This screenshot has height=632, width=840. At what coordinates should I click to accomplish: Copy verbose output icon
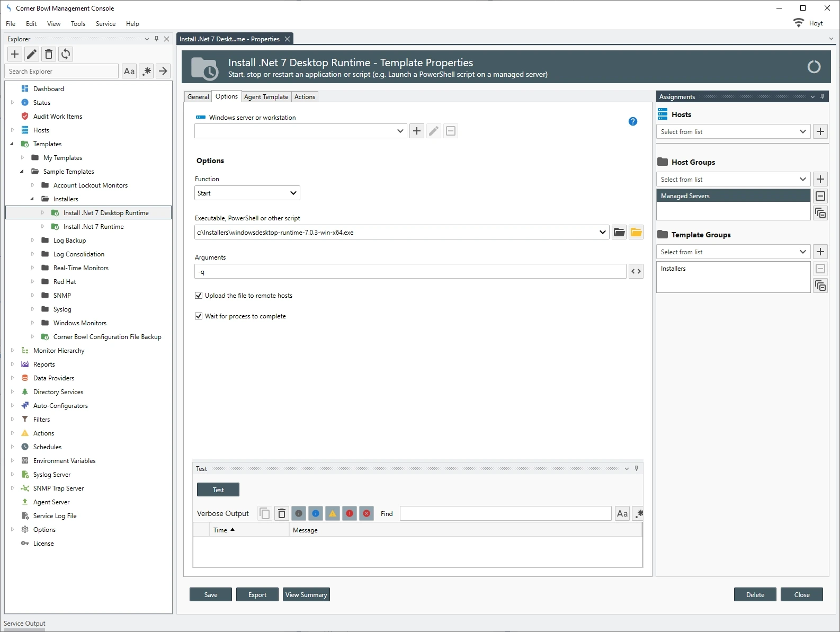(x=265, y=513)
